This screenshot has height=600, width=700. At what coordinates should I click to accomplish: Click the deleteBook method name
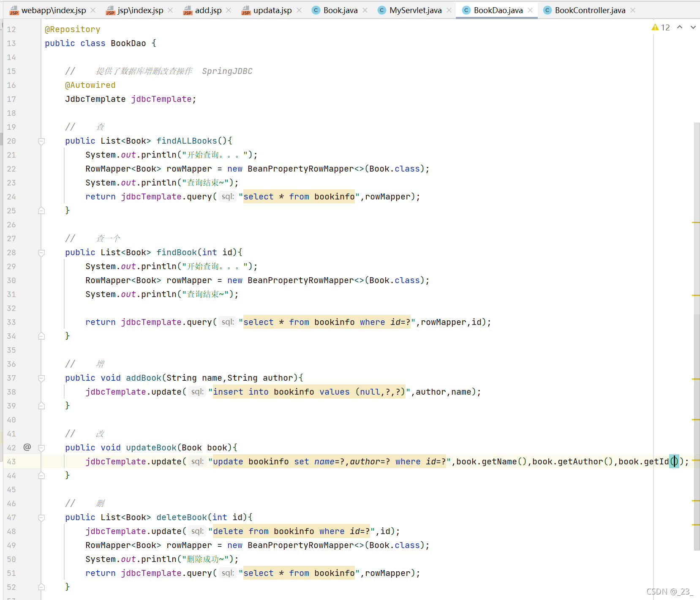point(182,517)
